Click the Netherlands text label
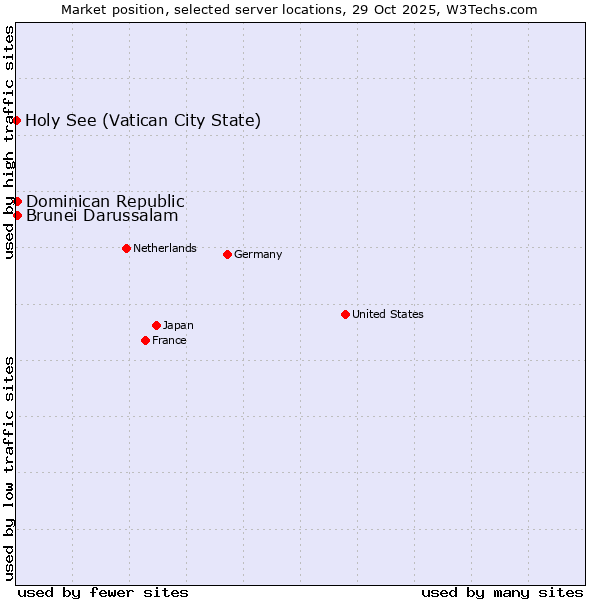This screenshot has width=600, height=600. [165, 248]
